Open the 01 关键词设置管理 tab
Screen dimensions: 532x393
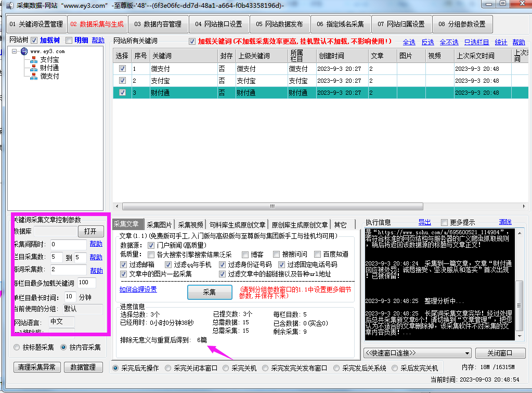(36, 24)
